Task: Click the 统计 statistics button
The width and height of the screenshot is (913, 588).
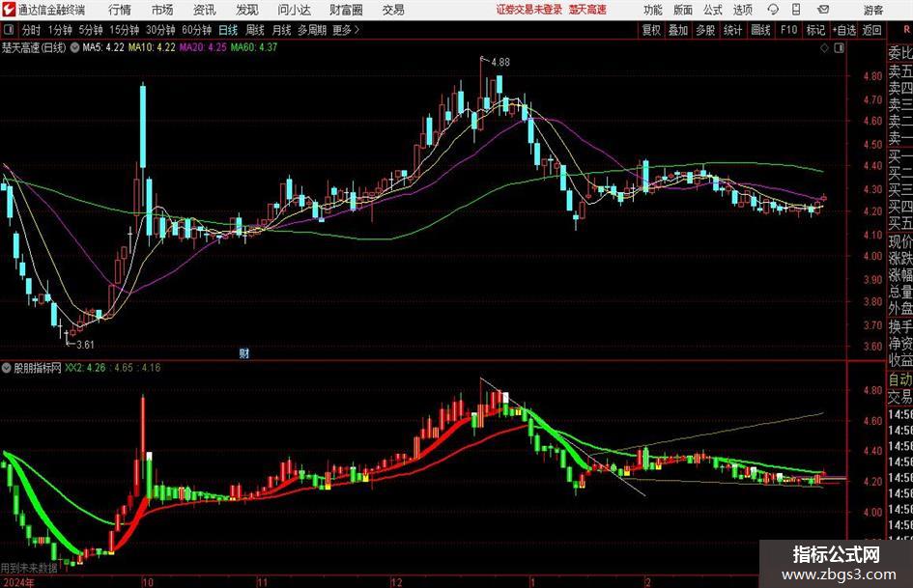Action: (732, 30)
